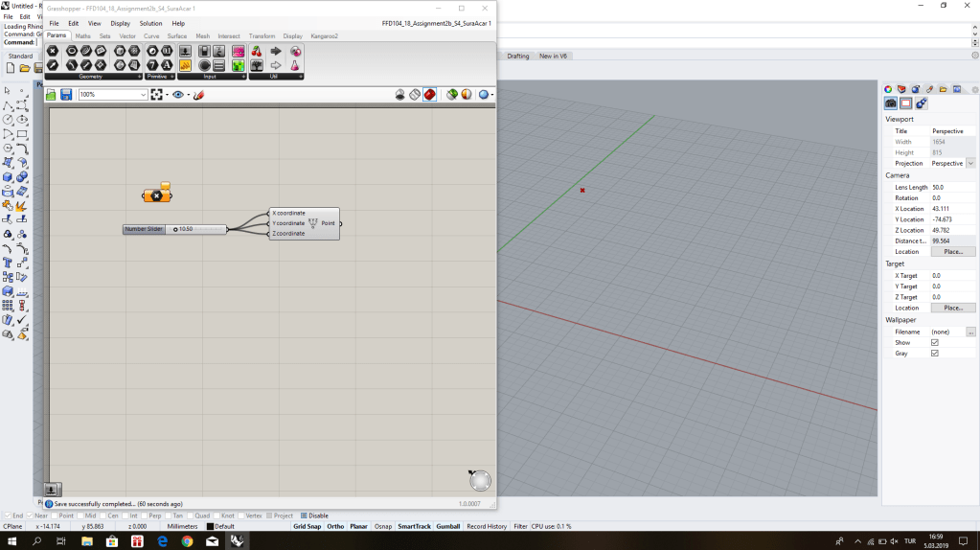
Task: Click the Number Slider track at 10.50
Action: [196, 229]
